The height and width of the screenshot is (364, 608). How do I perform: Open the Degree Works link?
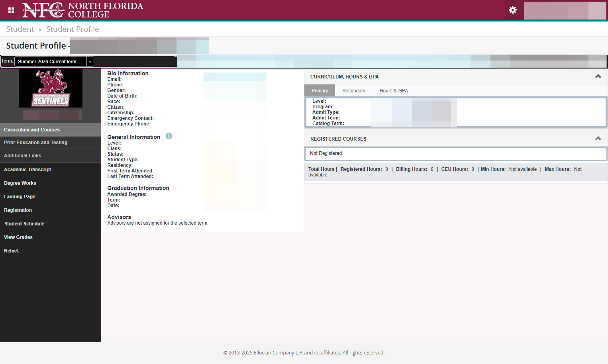20,183
